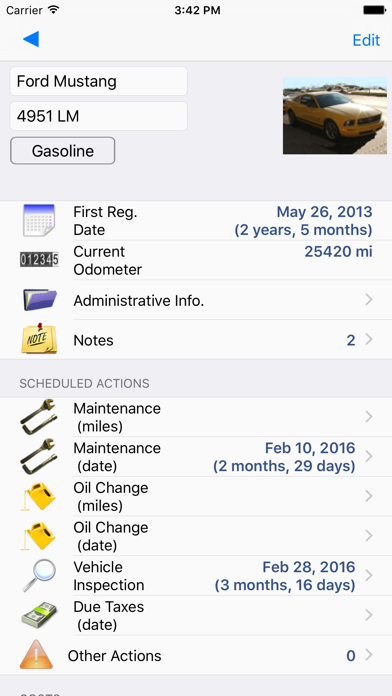Viewport: 392px width, 696px height.
Task: Tap the yellow Mustang photo thumbnail
Action: [335, 115]
